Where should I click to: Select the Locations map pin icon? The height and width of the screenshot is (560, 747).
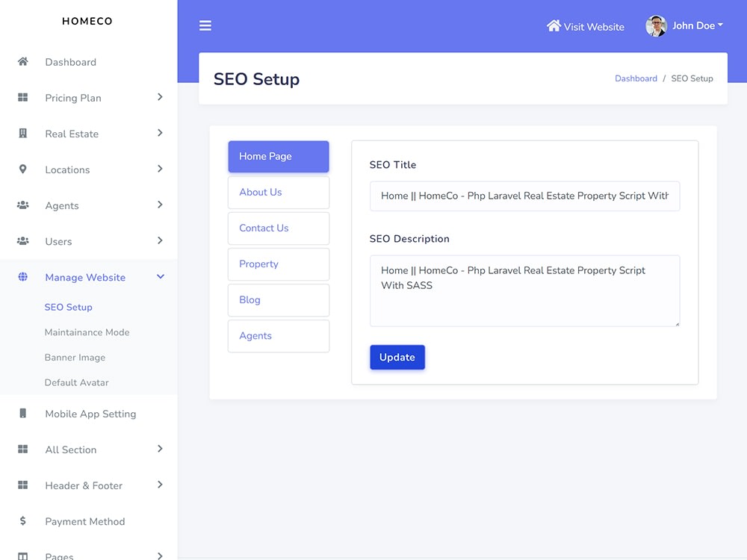(x=22, y=169)
